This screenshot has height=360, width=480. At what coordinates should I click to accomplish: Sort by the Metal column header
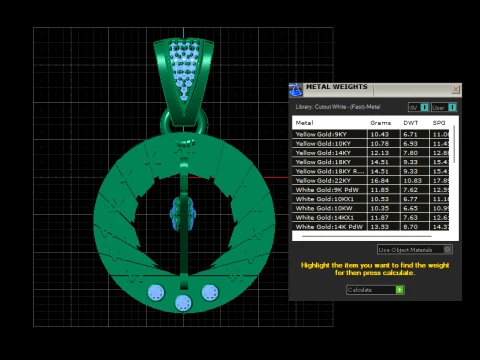(x=304, y=123)
